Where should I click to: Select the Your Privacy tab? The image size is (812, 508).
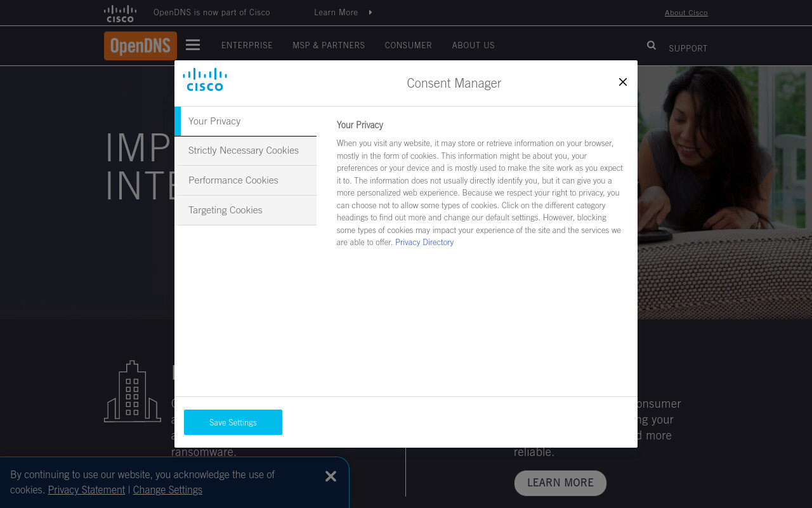[246, 121]
